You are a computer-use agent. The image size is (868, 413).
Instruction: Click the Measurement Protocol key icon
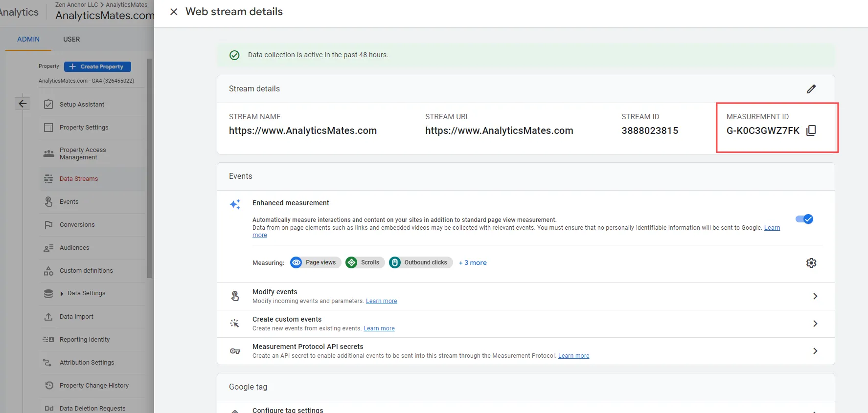235,351
